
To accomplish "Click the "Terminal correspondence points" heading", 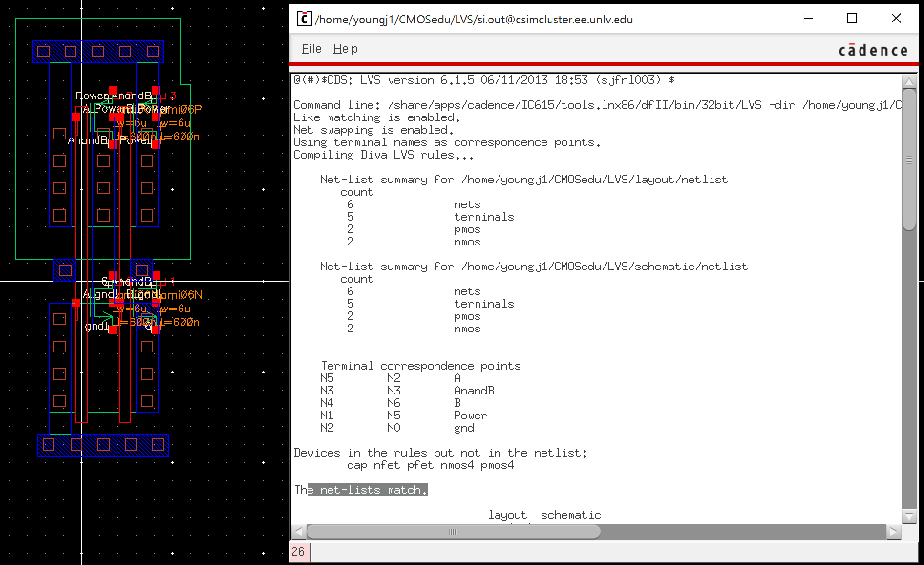I will 420,366.
